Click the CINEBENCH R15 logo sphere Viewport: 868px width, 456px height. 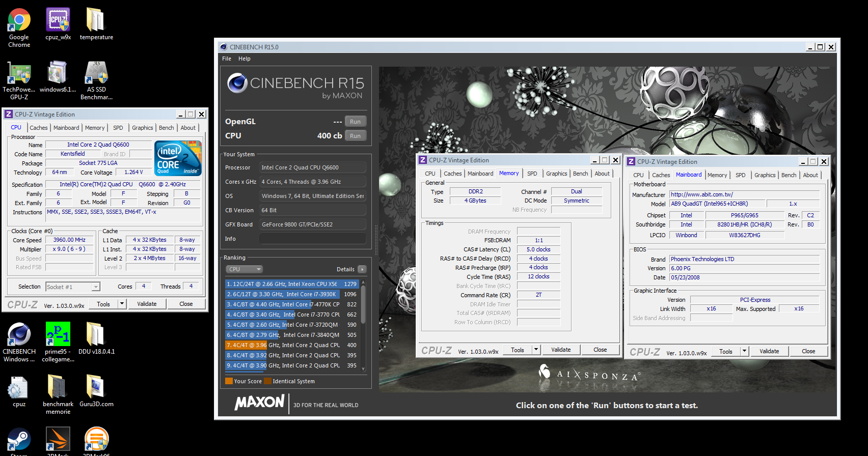coord(237,83)
